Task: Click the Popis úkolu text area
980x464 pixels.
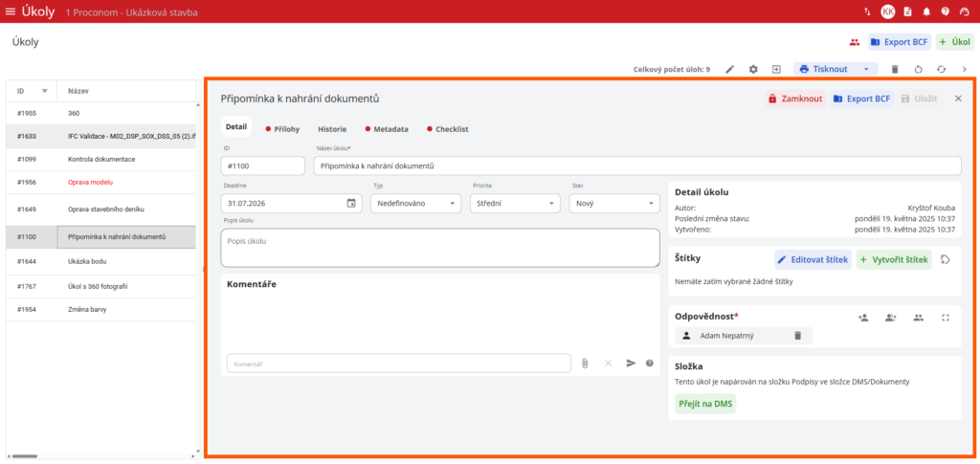Action: (440, 248)
